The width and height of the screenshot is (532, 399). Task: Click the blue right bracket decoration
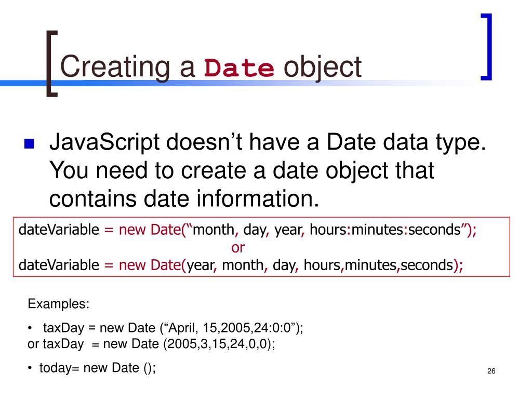pos(486,47)
